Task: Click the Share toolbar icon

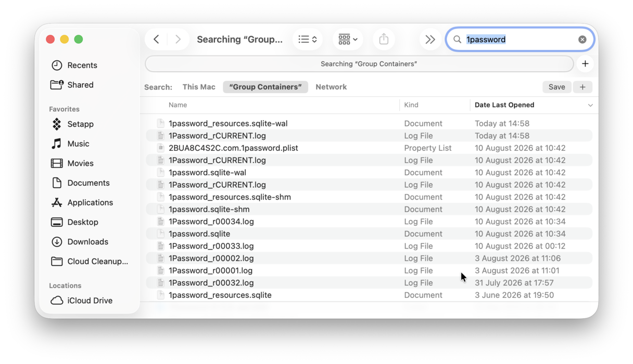Action: 384,40
